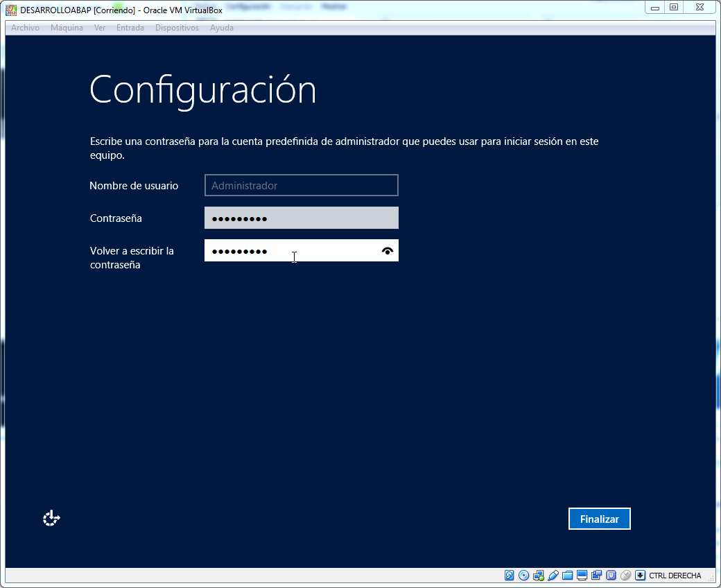Close the VirtualBox window
The image size is (721, 588).
point(700,8)
